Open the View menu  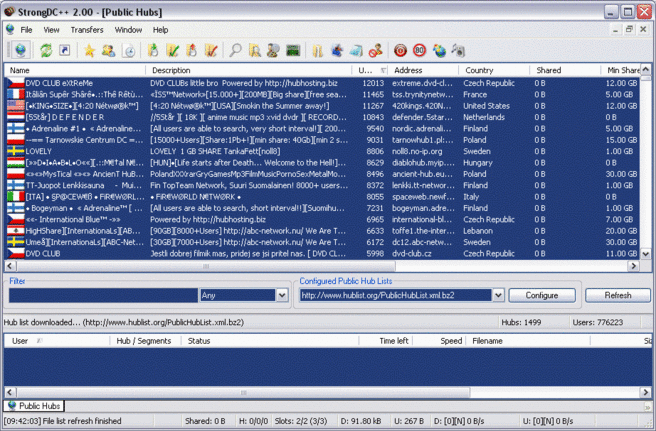pyautogui.click(x=51, y=30)
